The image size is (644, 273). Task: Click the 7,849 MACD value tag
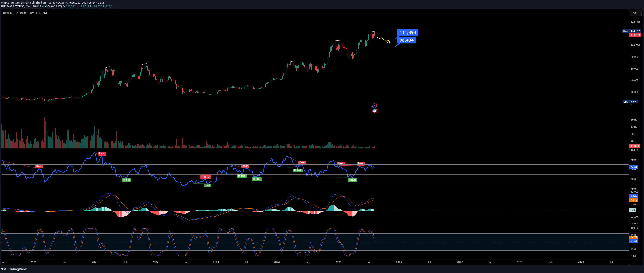click(634, 196)
